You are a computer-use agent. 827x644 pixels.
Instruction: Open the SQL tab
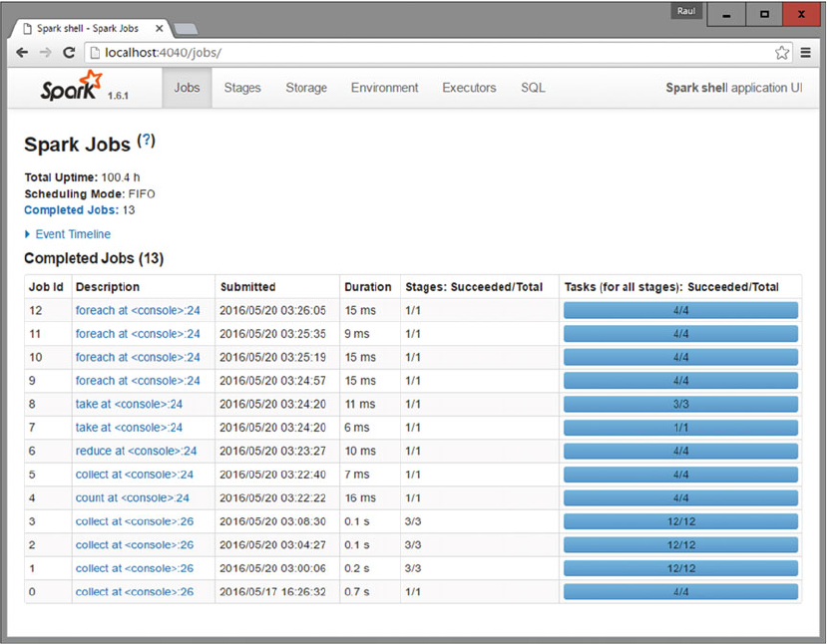click(x=533, y=88)
